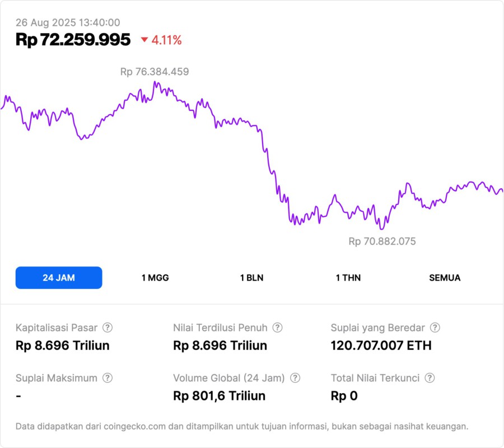Click the high price label Rp 76.384.459
The image size is (504, 448).
[155, 72]
